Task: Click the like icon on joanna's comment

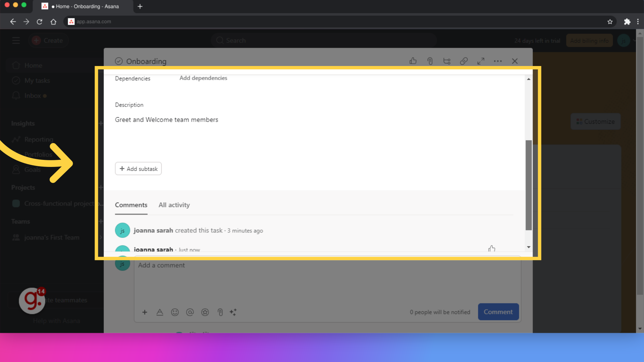Action: point(492,248)
